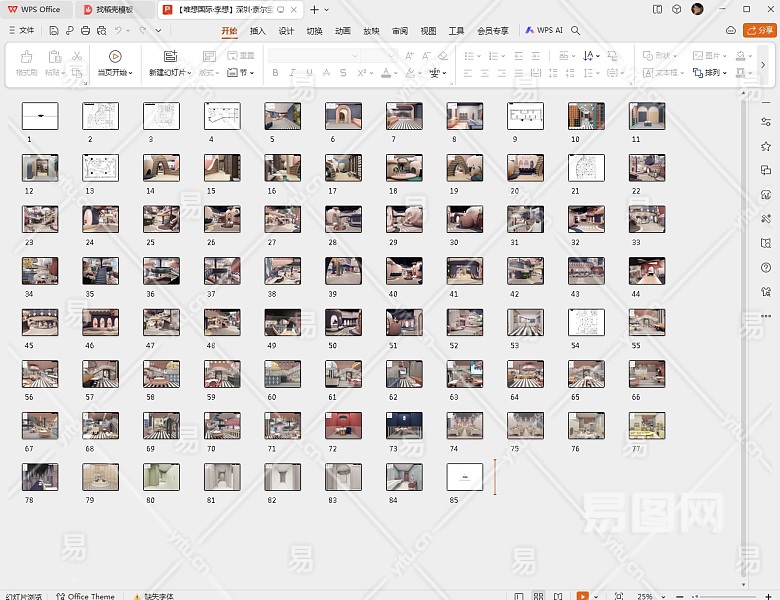
Task: Click the print icon in quick access toolbar
Action: tap(85, 31)
